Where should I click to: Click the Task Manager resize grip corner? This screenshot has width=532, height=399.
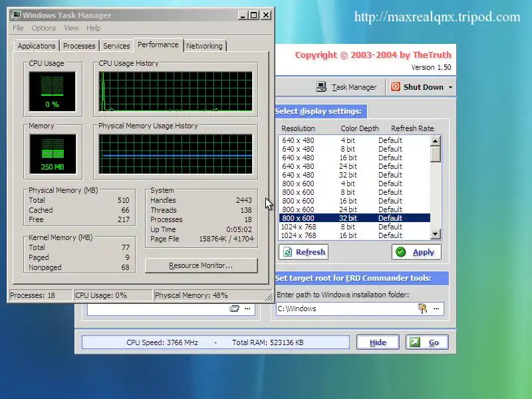269,297
